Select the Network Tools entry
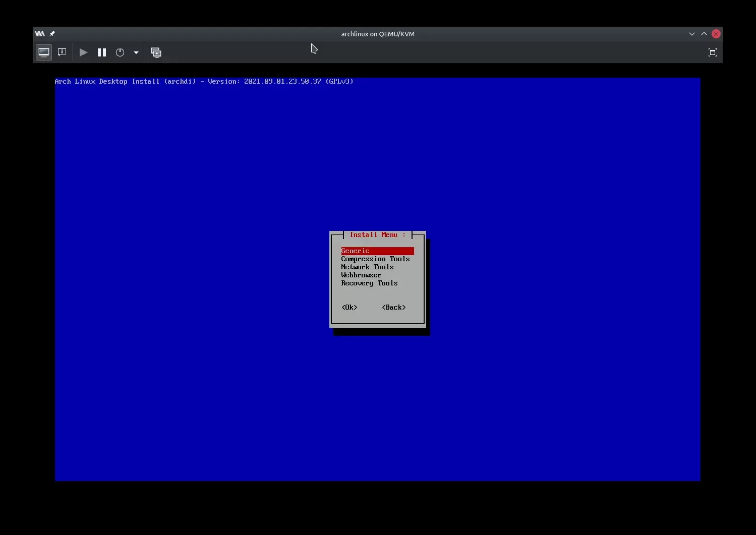The image size is (756, 535). 367,267
